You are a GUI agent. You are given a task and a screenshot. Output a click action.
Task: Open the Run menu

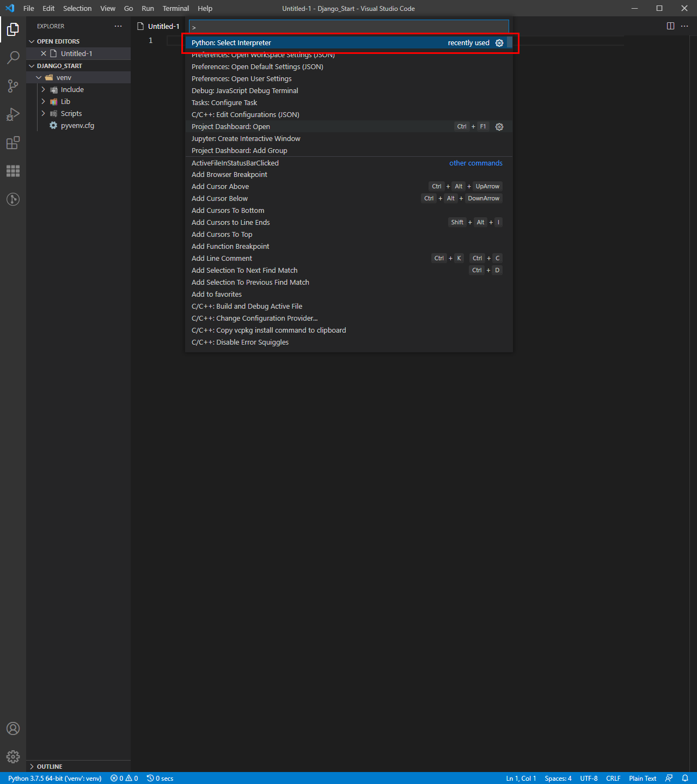(148, 8)
